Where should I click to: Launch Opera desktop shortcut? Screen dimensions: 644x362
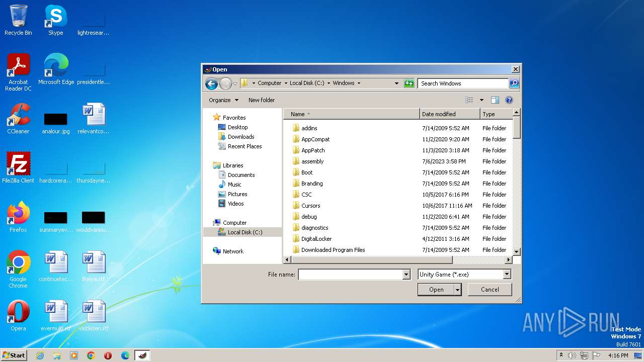coord(18,316)
